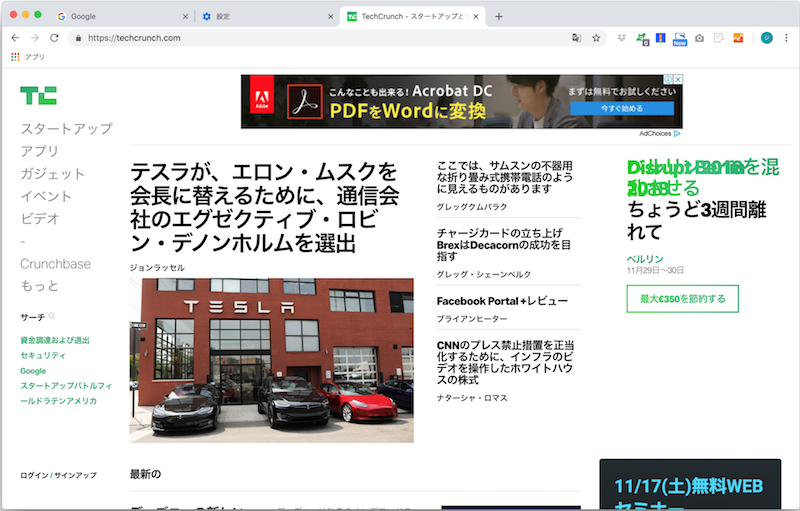Open the Facebook Portal review article
The width and height of the screenshot is (800, 511).
point(502,301)
